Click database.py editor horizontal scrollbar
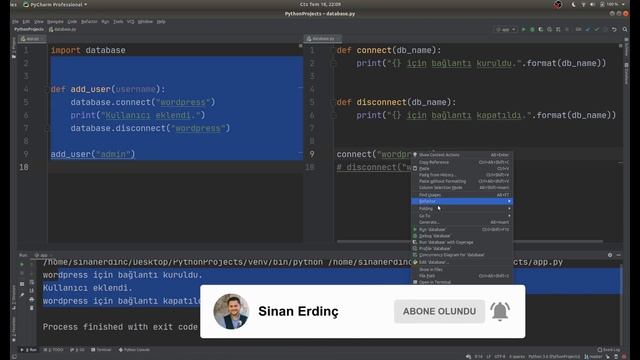 click(x=469, y=241)
